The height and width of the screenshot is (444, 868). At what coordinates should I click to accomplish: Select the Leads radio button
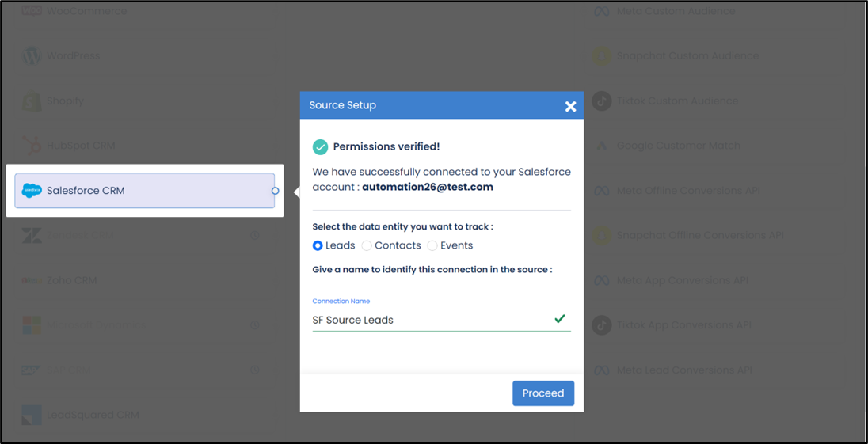point(318,245)
